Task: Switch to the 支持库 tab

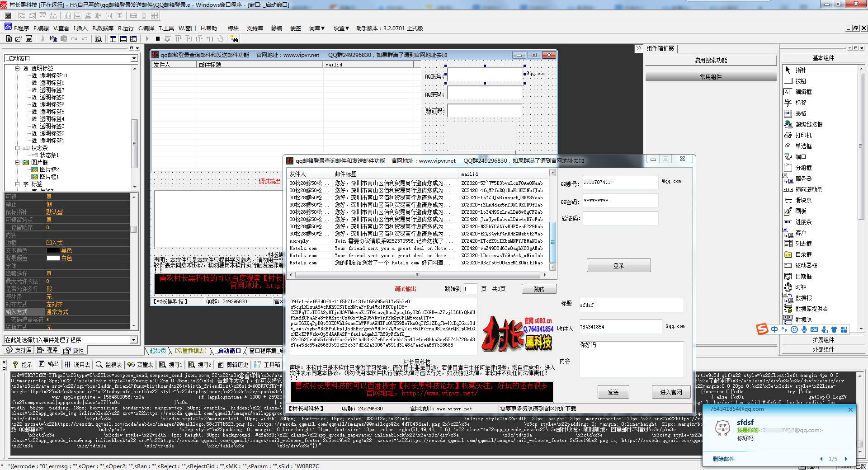Action: tap(19, 350)
